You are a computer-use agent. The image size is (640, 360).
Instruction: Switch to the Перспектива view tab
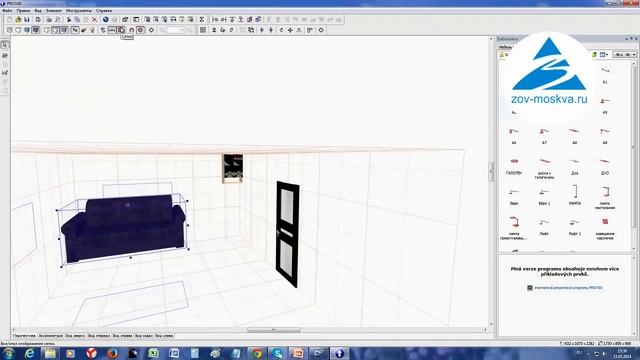[24, 336]
